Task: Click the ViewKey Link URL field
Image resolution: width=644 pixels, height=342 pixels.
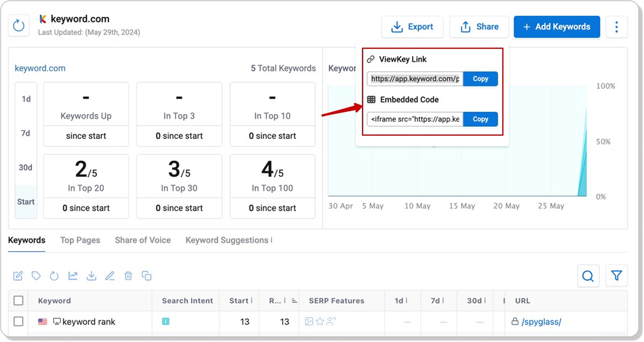Action: point(415,79)
